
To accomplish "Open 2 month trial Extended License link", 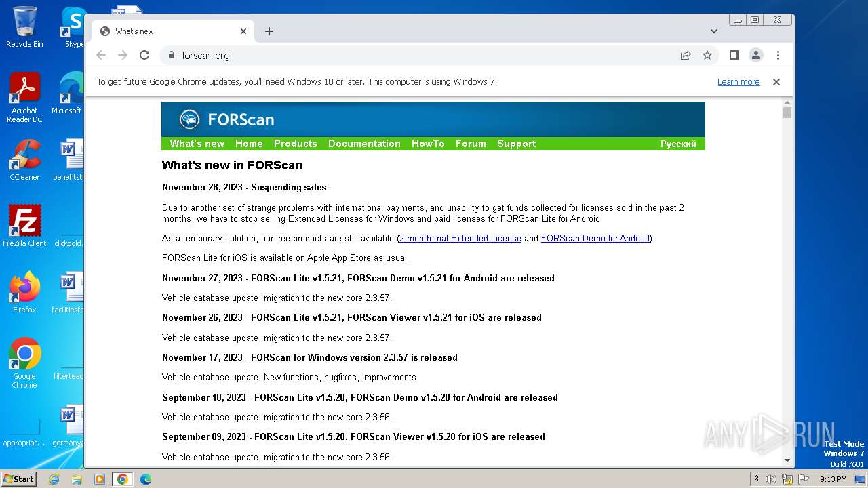I will [460, 239].
